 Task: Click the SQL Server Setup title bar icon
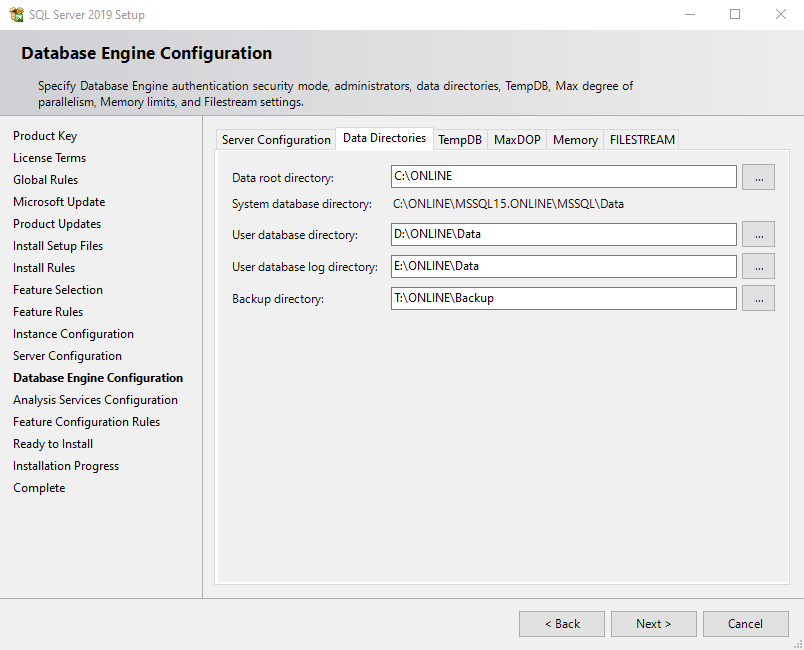(17, 15)
